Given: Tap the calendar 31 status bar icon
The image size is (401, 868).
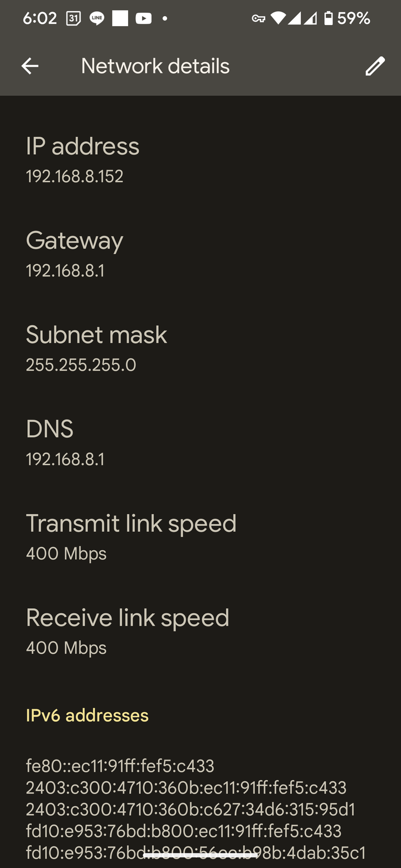Looking at the screenshot, I should 74,18.
